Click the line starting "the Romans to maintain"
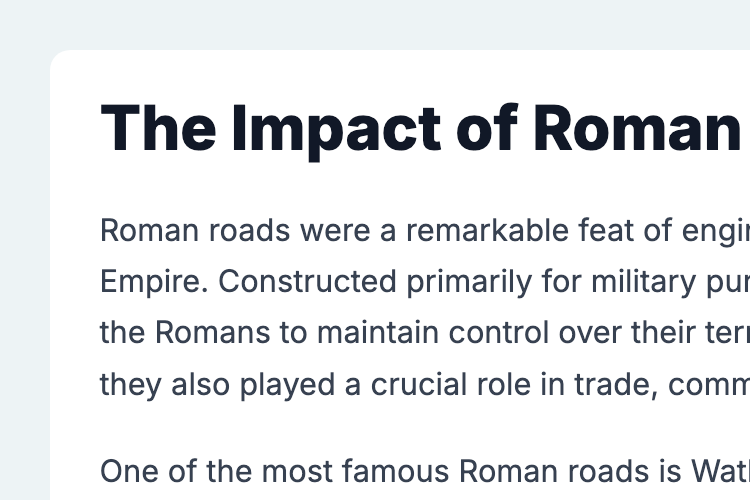This screenshot has height=500, width=750. [x=425, y=333]
